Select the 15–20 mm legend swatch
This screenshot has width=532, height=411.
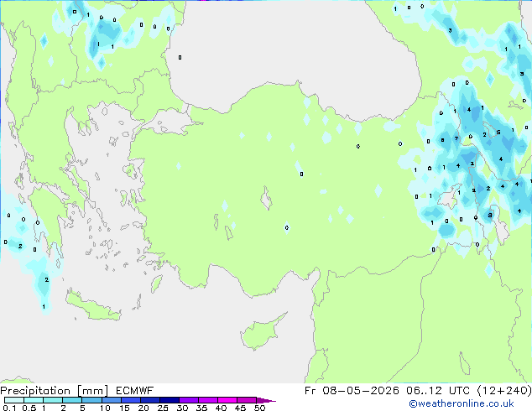130,400
